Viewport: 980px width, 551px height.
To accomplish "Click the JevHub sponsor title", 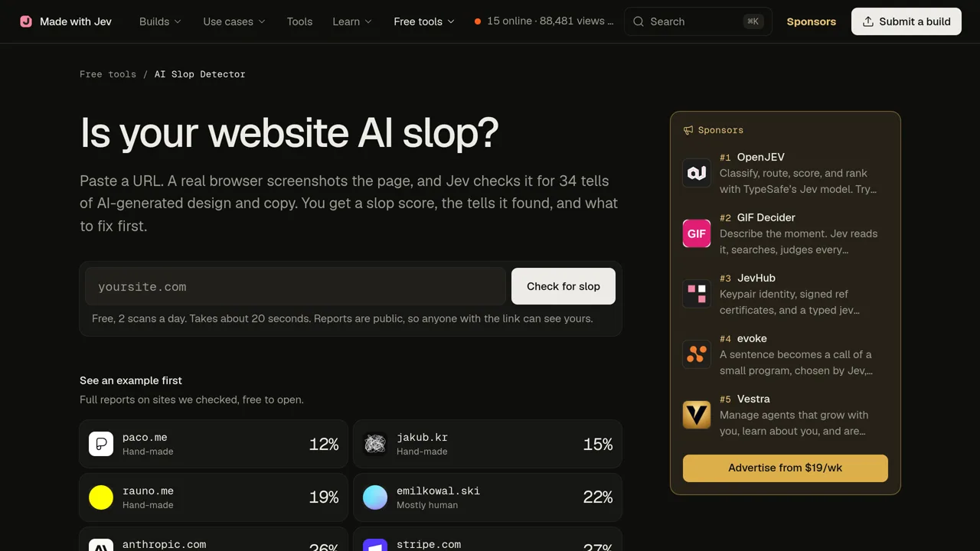I will click(756, 278).
